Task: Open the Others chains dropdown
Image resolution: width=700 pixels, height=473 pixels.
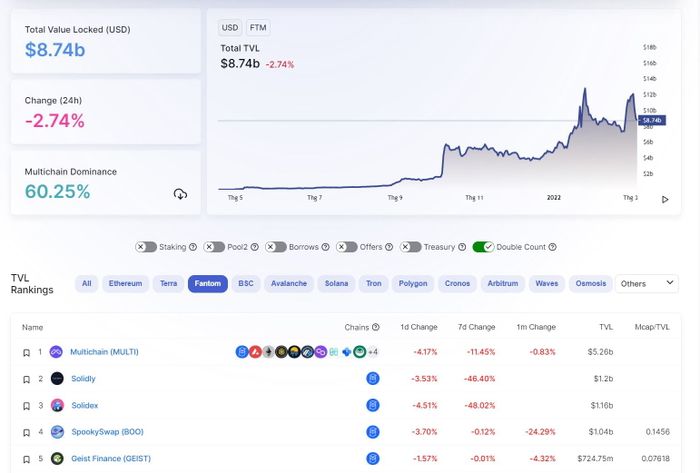Action: [x=646, y=284]
